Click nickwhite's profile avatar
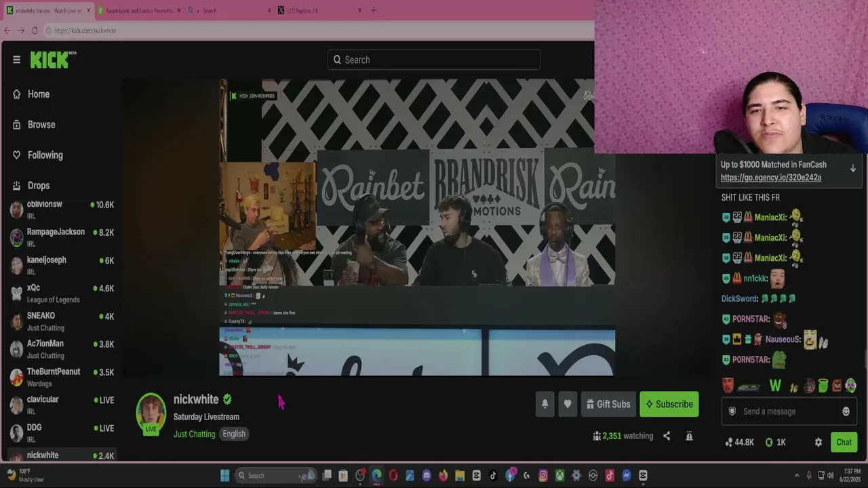 click(x=151, y=413)
